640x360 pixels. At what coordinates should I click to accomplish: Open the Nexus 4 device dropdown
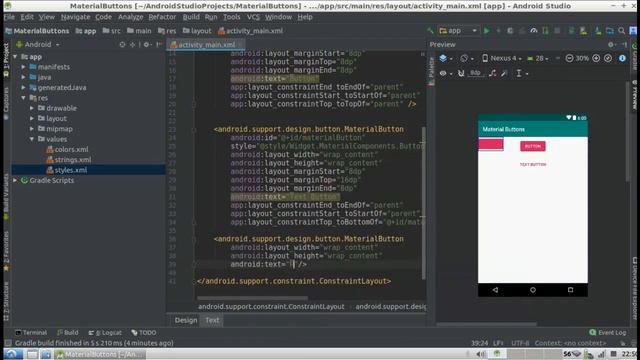click(x=502, y=58)
